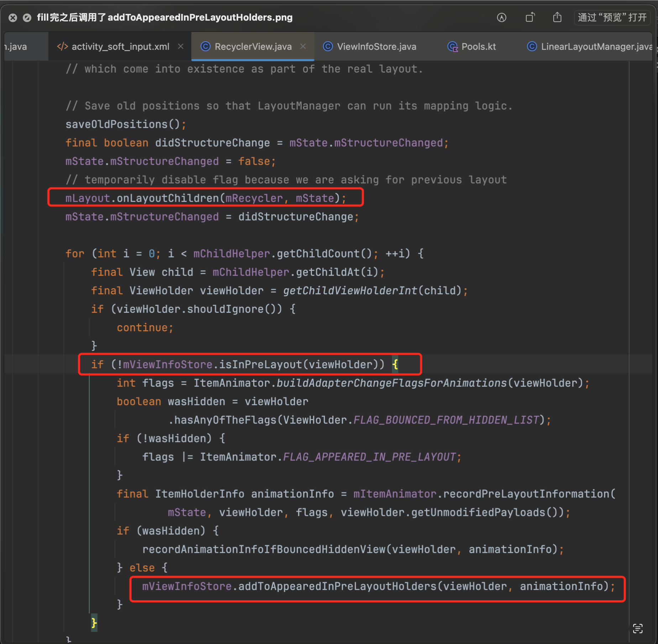658x644 pixels.
Task: Click the 通过“预览”打开 button
Action: tap(612, 17)
